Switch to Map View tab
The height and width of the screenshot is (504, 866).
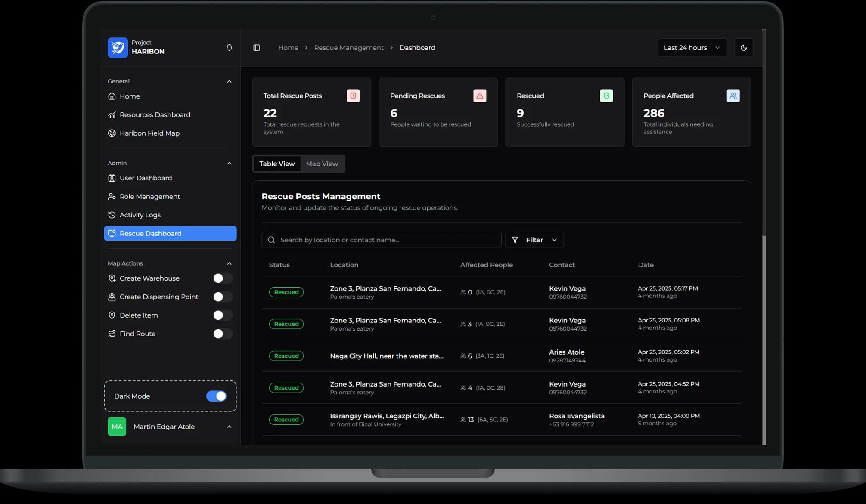(x=322, y=164)
